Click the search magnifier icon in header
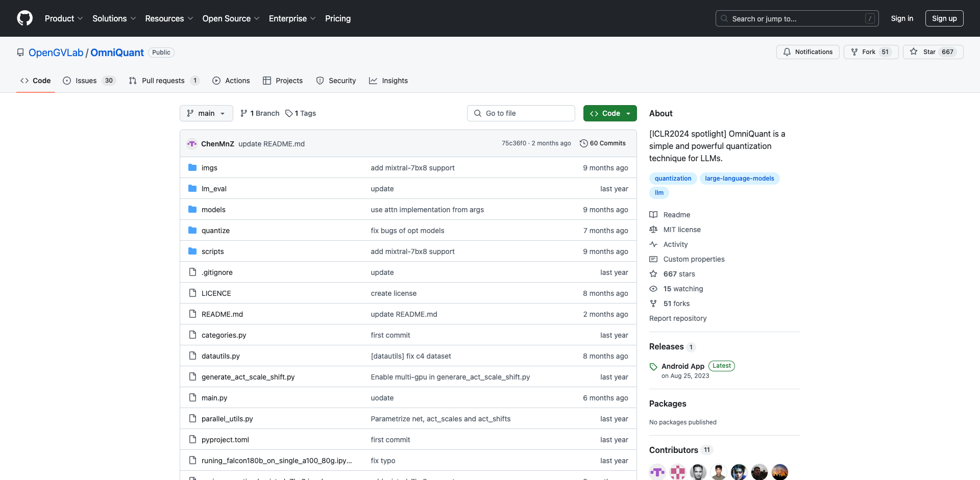Viewport: 980px width, 480px height. (x=724, y=18)
